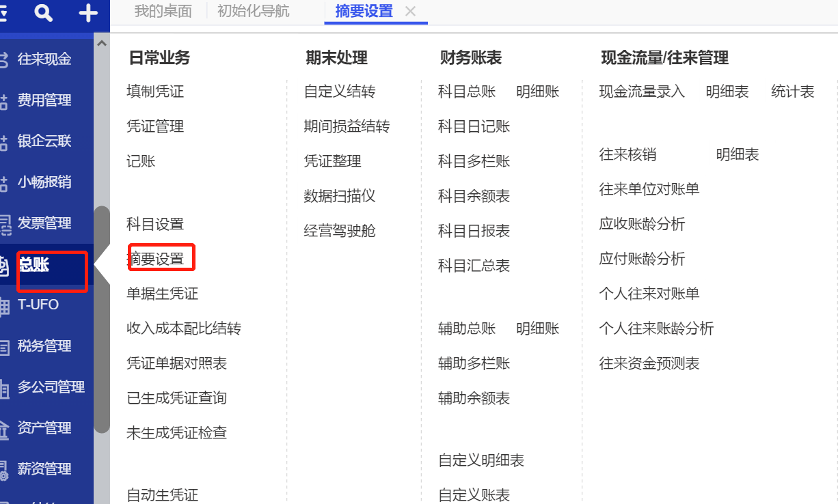Image resolution: width=838 pixels, height=504 pixels.
Task: Click the sidebar scrollbar thumb
Action: (x=102, y=320)
